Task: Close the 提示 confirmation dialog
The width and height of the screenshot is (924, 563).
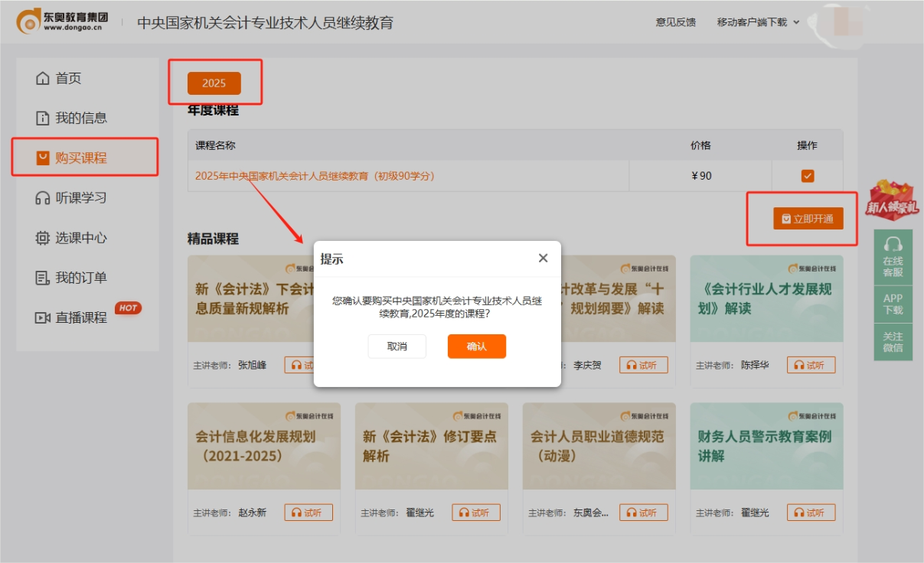Action: 543,258
